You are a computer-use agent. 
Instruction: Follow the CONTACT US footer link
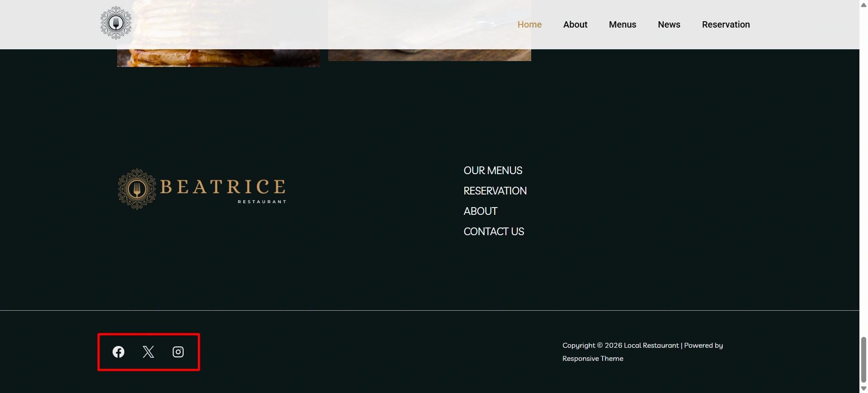(x=494, y=232)
